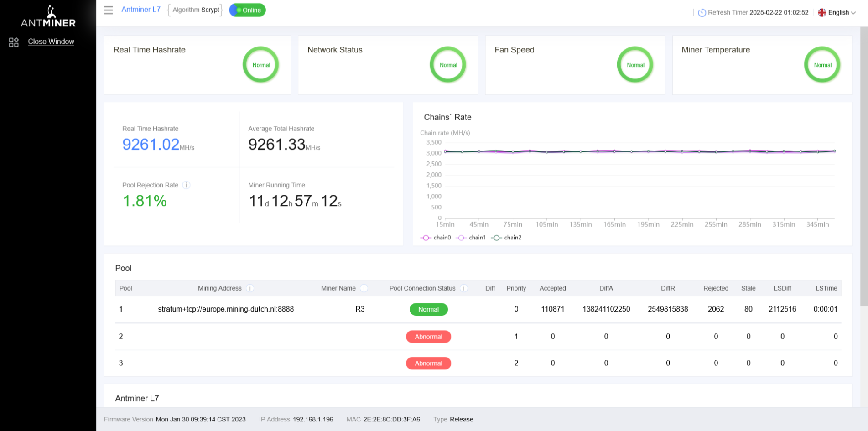The image size is (868, 431).
Task: Toggle chain1 series in chart legend
Action: 471,238
